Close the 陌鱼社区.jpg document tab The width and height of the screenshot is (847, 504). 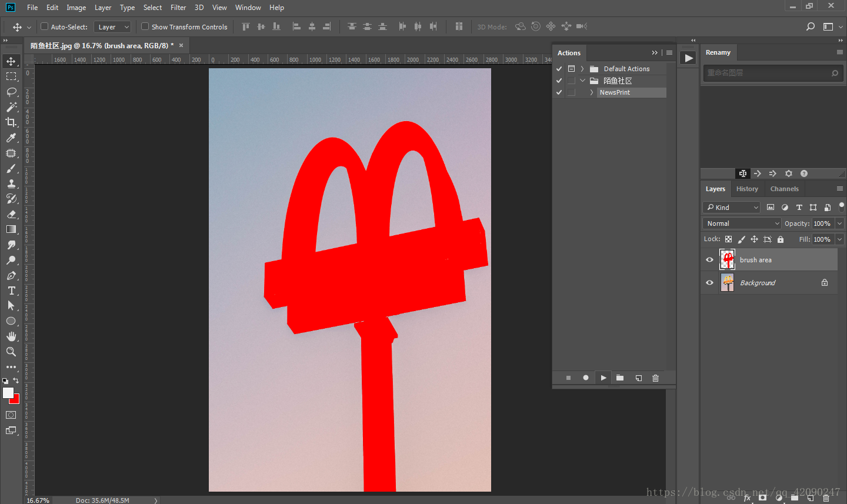point(181,45)
